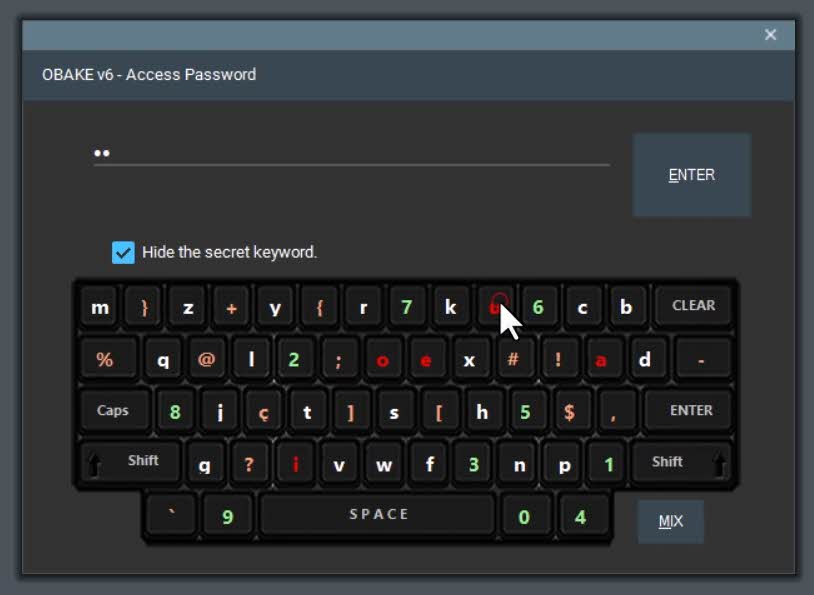Image resolution: width=814 pixels, height=595 pixels.
Task: Click the green '0' key
Action: [524, 516]
